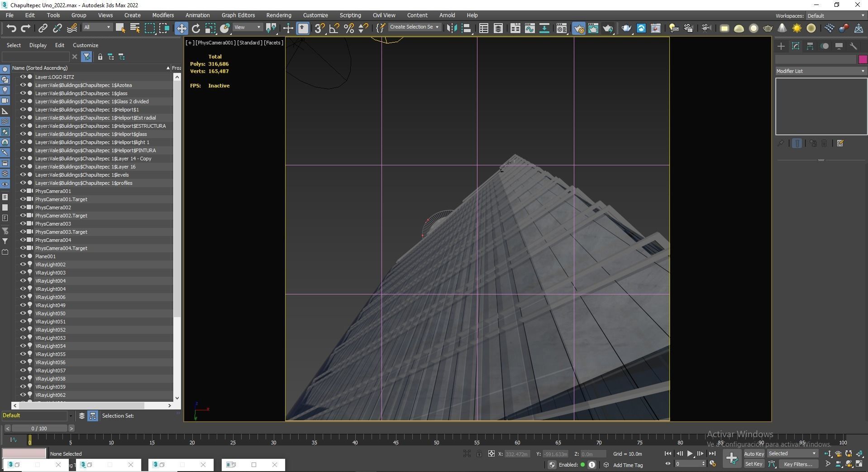Click the Auto Key button
This screenshot has width=868, height=472.
(x=754, y=454)
